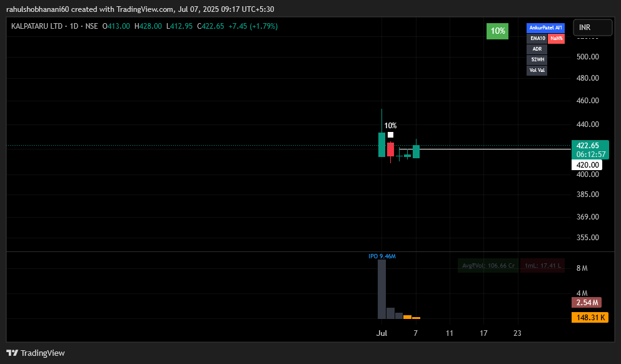Click the KALPATARU LTD symbol title

[37, 26]
